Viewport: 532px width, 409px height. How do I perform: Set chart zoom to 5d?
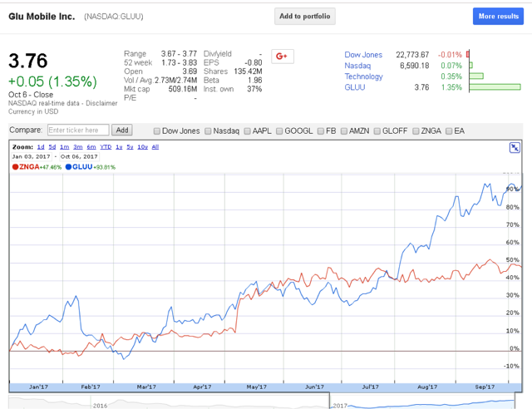(x=52, y=147)
